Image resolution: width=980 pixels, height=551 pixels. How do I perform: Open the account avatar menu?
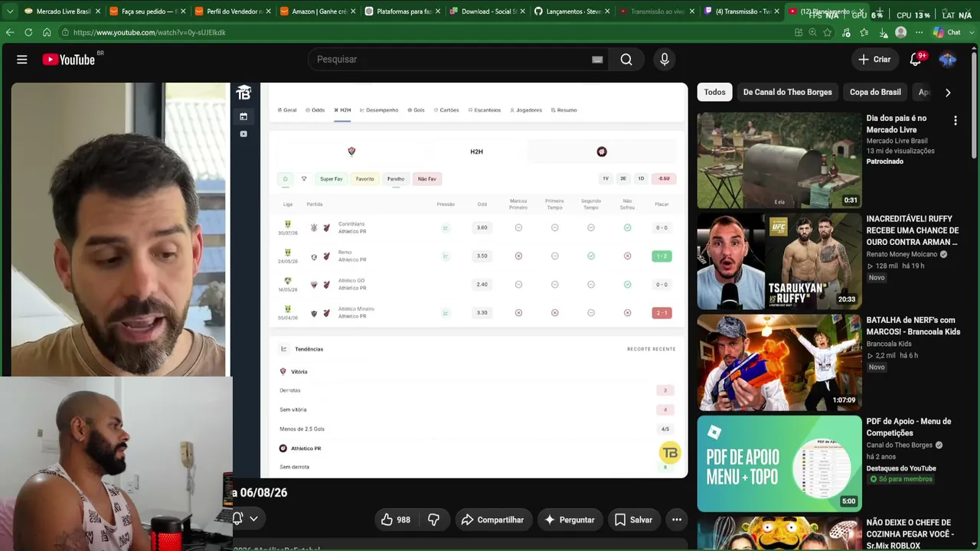[x=948, y=60]
